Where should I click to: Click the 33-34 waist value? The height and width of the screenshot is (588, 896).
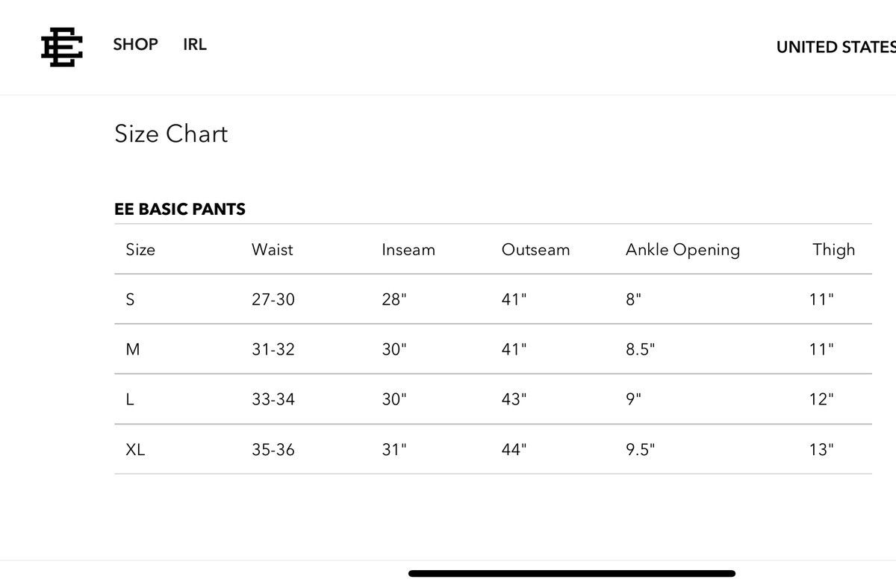(x=273, y=399)
